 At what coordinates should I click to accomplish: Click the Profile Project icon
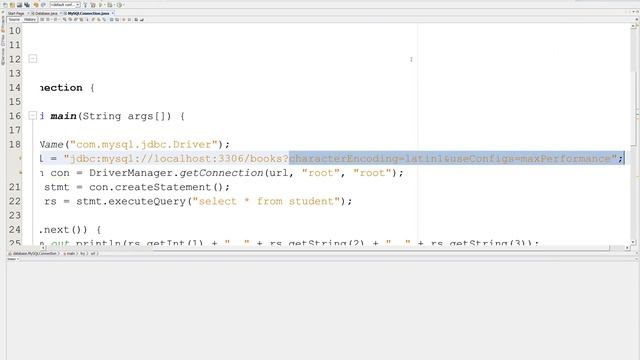click(x=119, y=5)
